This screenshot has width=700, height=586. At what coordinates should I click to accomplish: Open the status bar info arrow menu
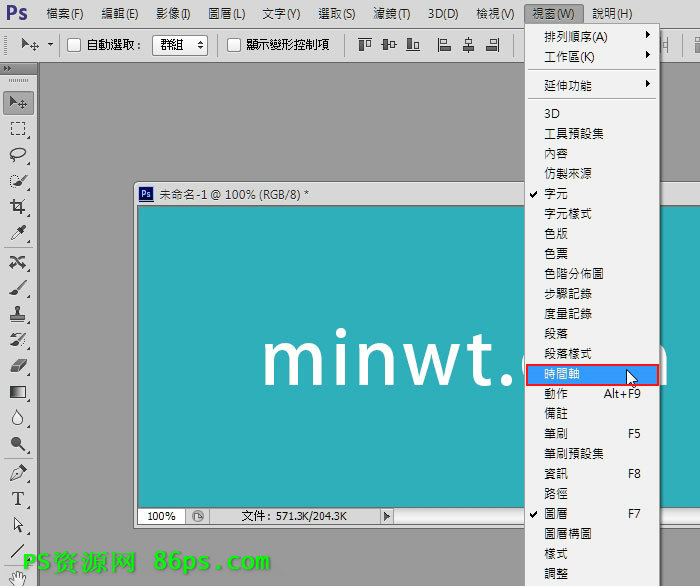coord(387,516)
